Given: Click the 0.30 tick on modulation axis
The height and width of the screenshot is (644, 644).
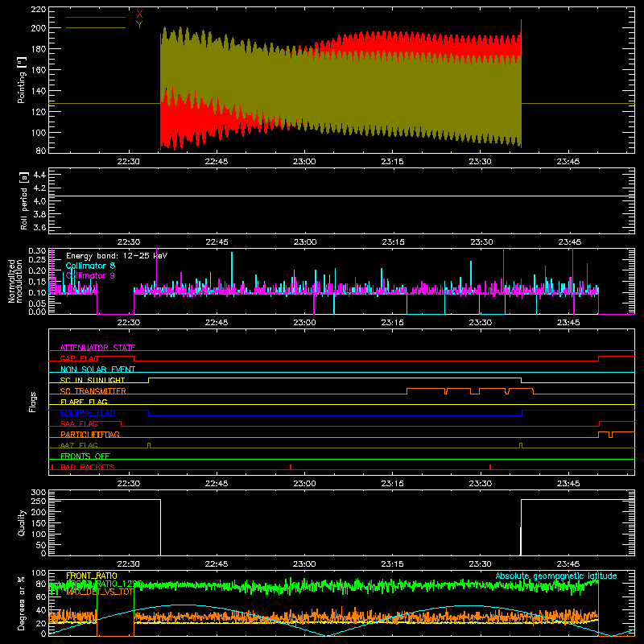Looking at the screenshot, I should tap(37, 251).
